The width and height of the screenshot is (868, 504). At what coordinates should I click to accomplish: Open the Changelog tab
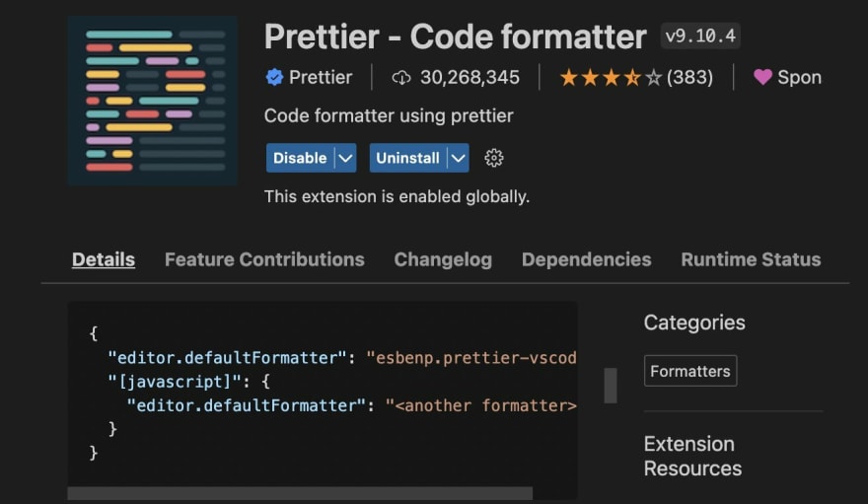[443, 259]
